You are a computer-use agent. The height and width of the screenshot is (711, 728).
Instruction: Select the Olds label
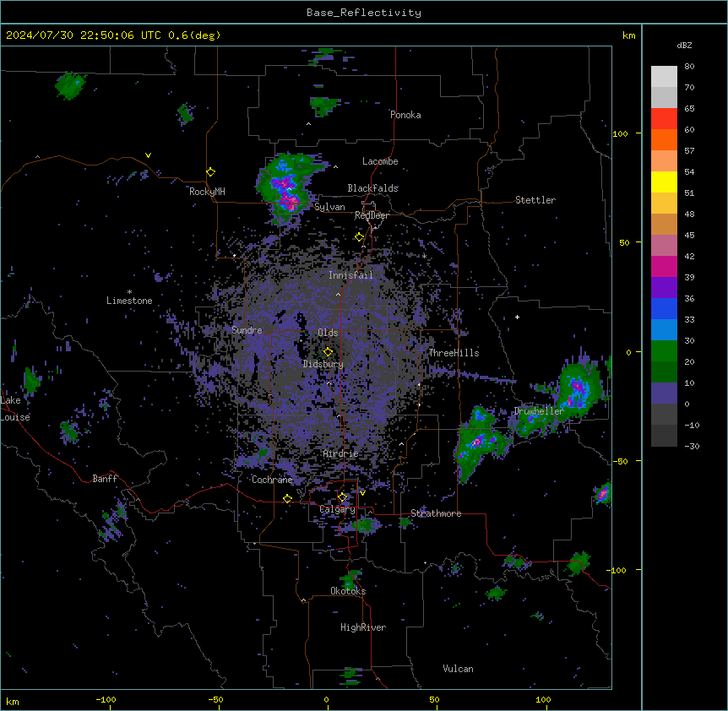328,333
